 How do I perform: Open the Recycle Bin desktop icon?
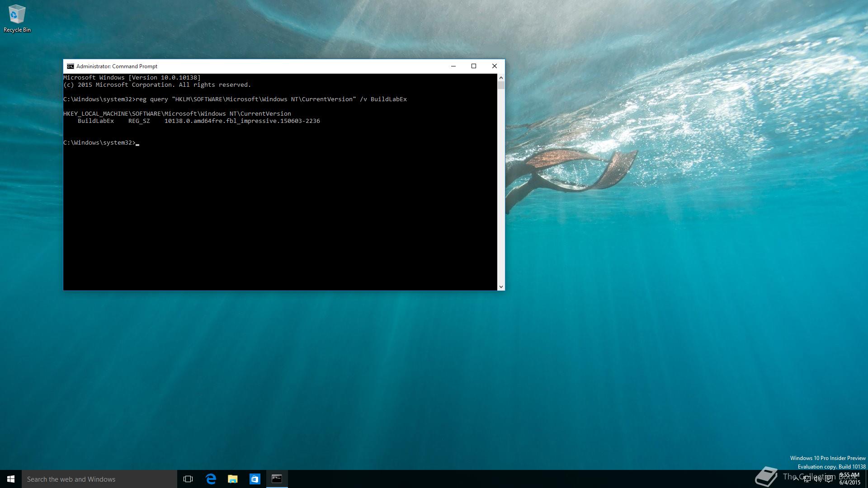(x=17, y=19)
